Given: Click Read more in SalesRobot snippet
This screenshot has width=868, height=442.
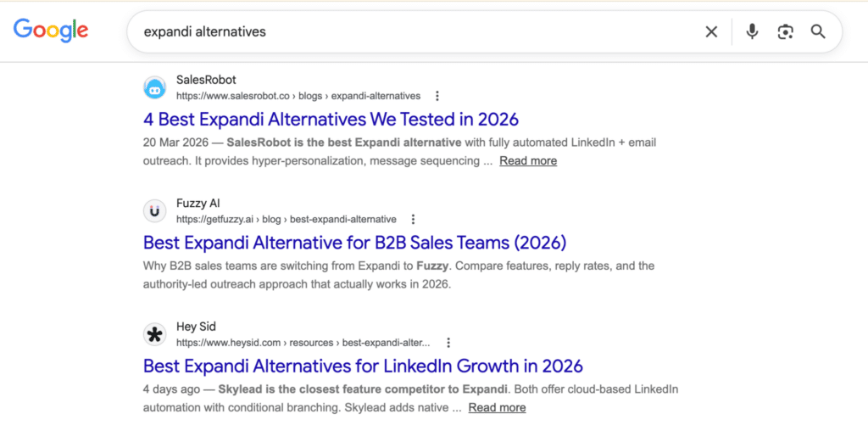Looking at the screenshot, I should (x=528, y=160).
